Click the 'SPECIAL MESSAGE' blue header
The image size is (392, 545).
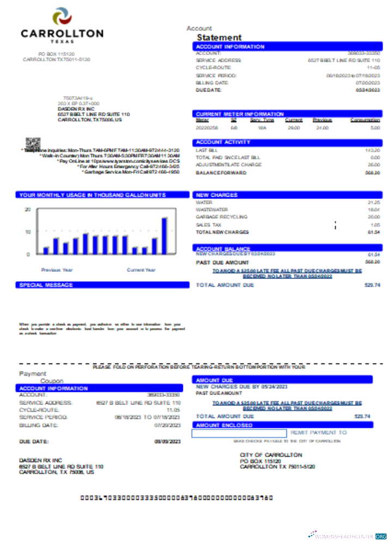pos(102,285)
